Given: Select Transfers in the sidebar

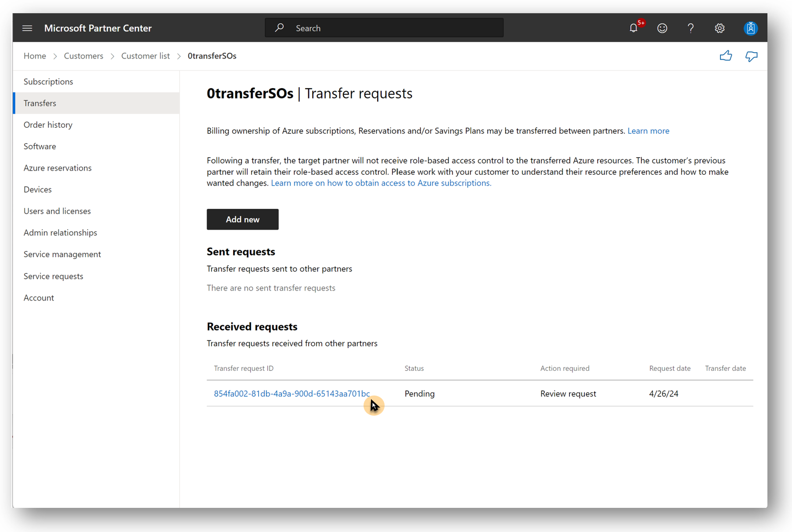Looking at the screenshot, I should (96, 103).
